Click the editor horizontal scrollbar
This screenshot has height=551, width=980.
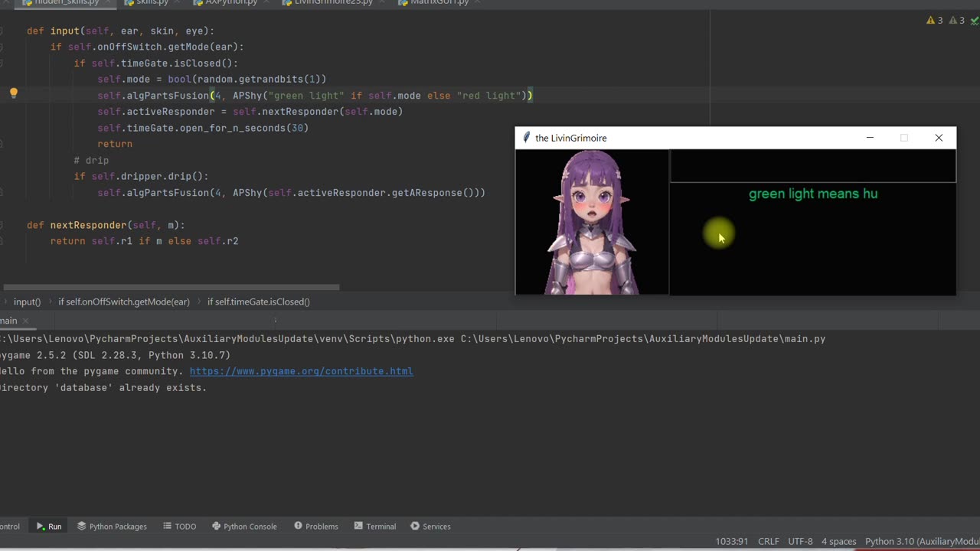click(x=172, y=288)
